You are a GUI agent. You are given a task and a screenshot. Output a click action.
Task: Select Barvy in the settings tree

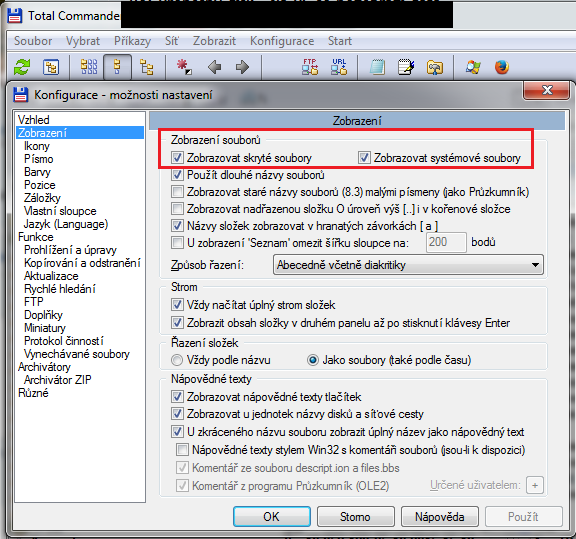pos(37,172)
